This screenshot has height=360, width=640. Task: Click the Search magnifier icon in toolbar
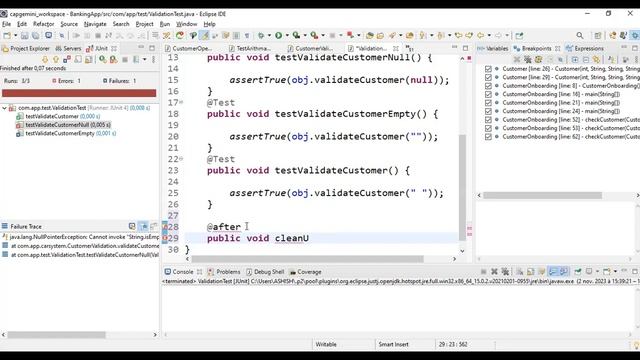580,36
